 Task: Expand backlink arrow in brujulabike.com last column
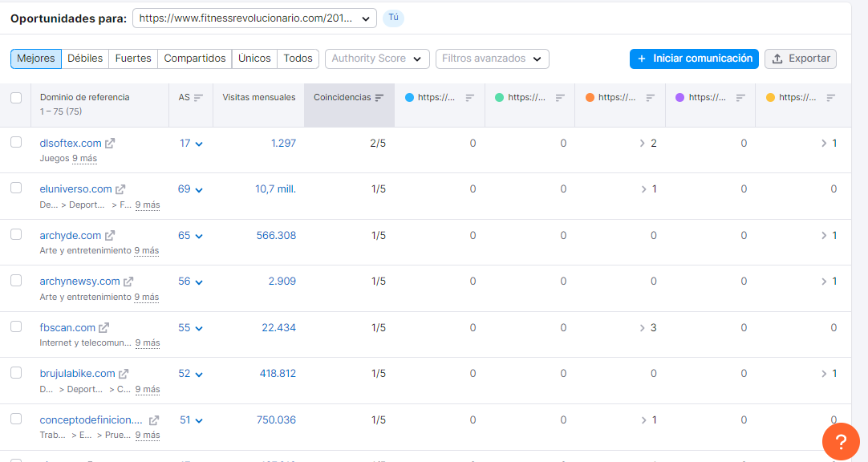click(x=824, y=374)
